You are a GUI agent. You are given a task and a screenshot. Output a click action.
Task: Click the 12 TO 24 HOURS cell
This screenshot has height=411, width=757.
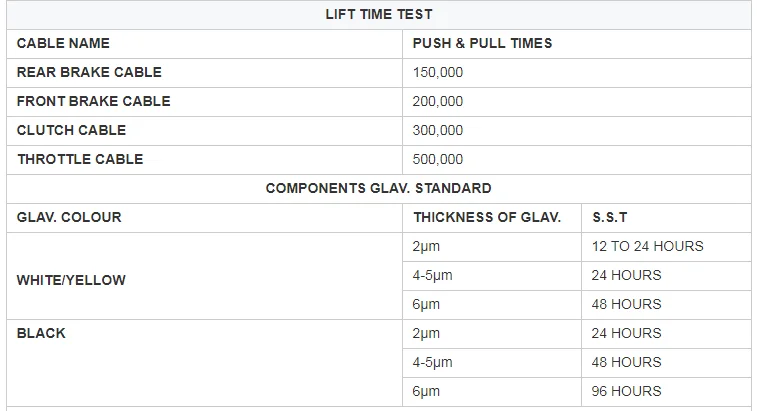coord(648,246)
